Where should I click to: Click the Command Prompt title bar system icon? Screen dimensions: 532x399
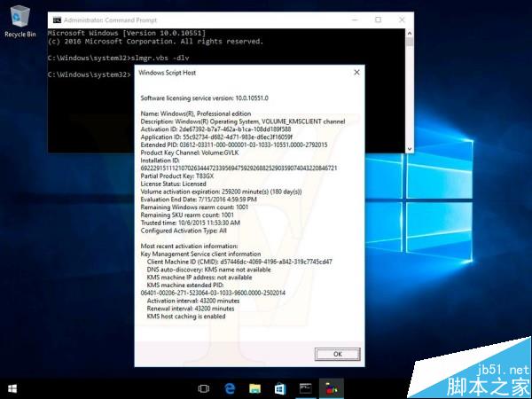click(x=57, y=20)
